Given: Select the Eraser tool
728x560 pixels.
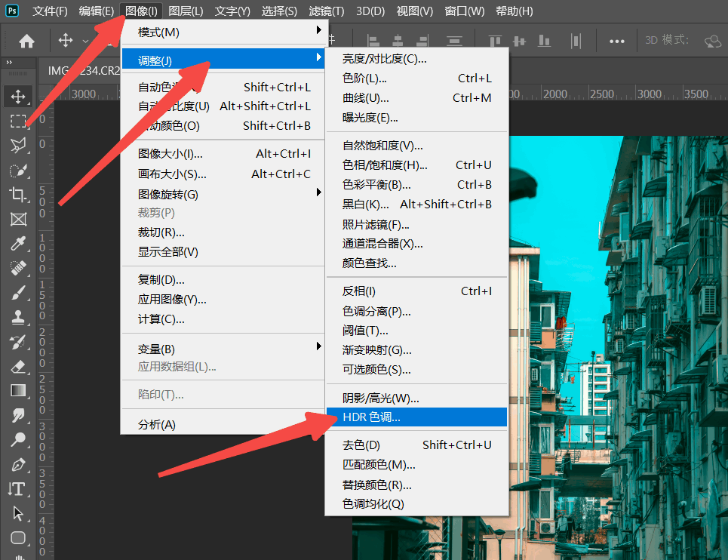Looking at the screenshot, I should tap(18, 366).
